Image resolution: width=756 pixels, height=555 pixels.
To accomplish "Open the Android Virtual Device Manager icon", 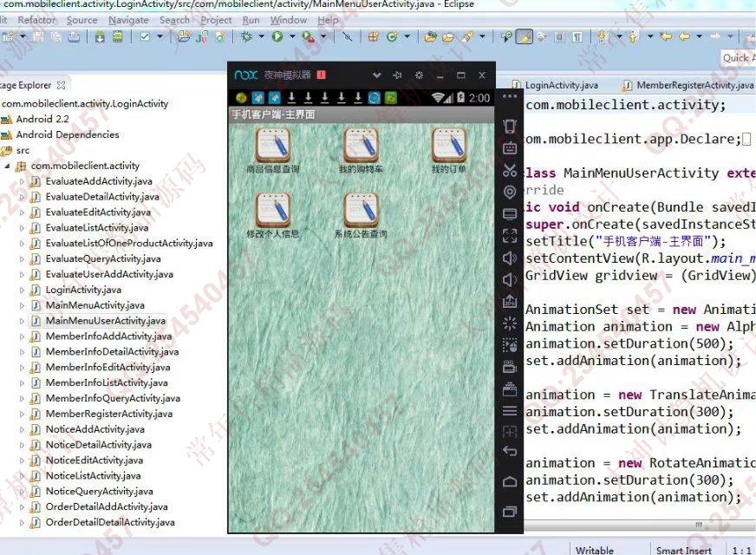I will [118, 36].
